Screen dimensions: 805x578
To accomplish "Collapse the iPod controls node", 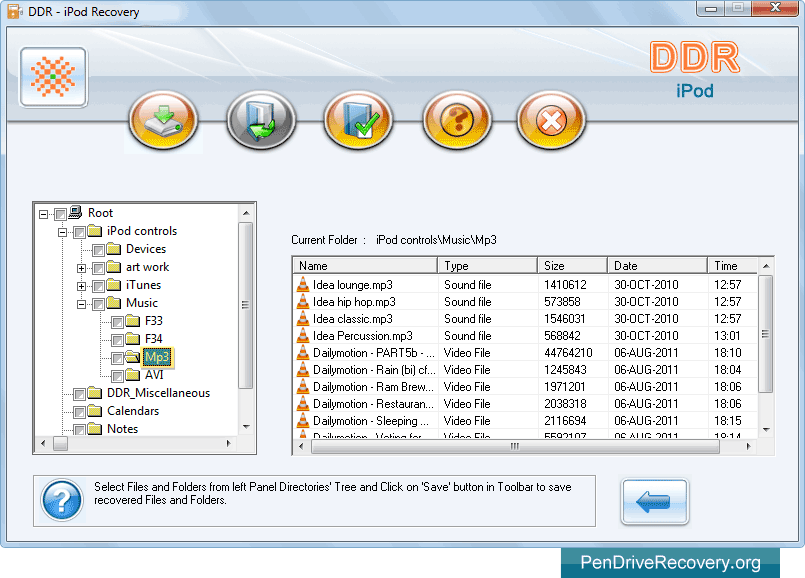I will click(62, 233).
